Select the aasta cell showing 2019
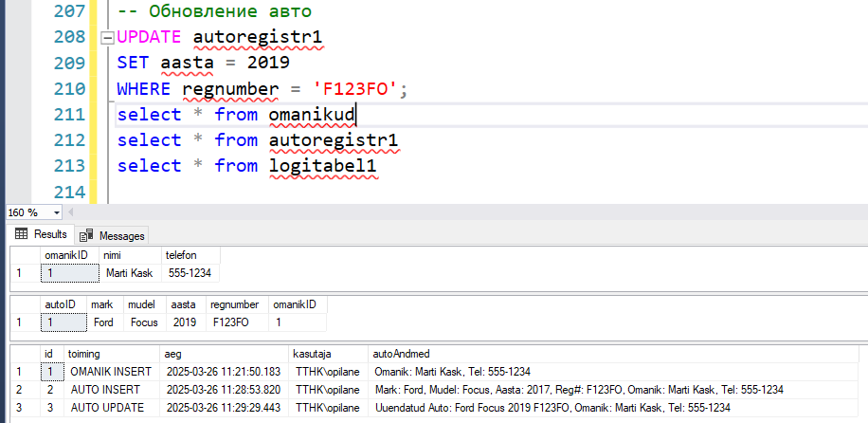Image resolution: width=868 pixels, height=423 pixels. pyautogui.click(x=187, y=322)
